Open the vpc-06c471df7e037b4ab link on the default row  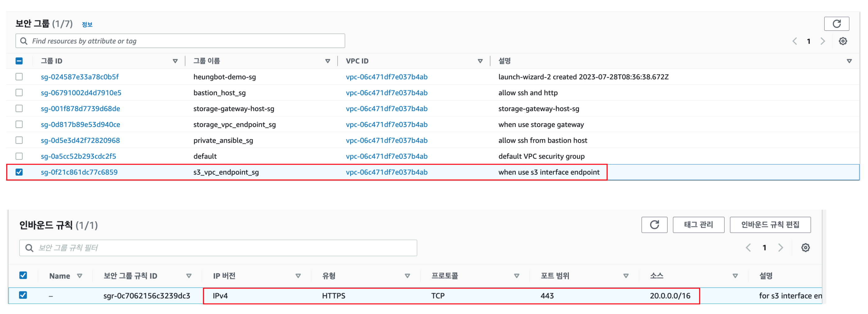pos(387,156)
